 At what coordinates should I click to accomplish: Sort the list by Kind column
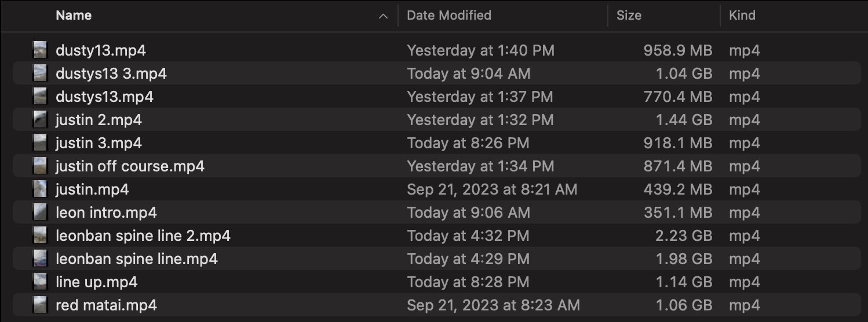(x=742, y=16)
